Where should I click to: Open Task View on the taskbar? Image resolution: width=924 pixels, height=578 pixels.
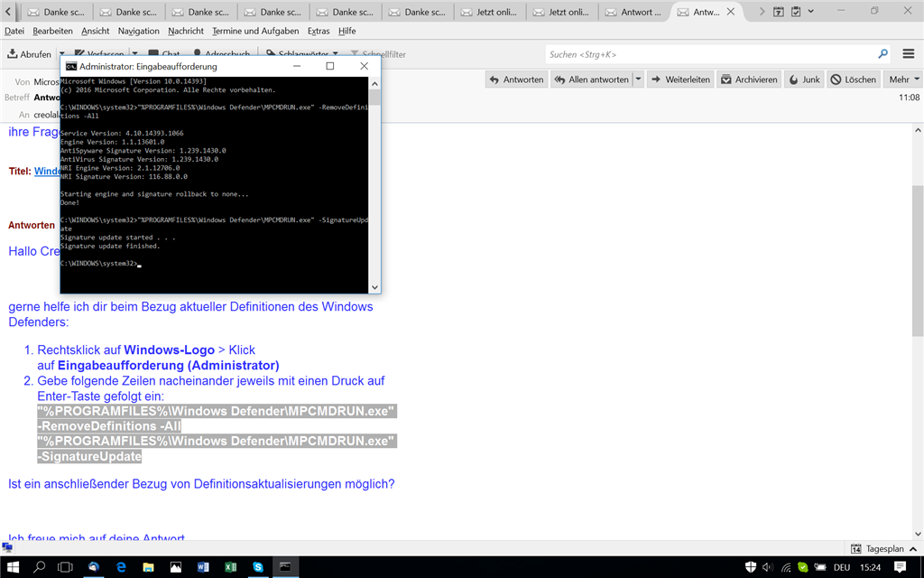[65, 567]
